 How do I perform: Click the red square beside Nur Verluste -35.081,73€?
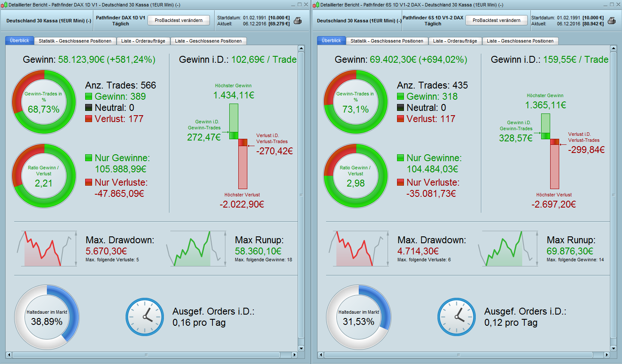[400, 183]
